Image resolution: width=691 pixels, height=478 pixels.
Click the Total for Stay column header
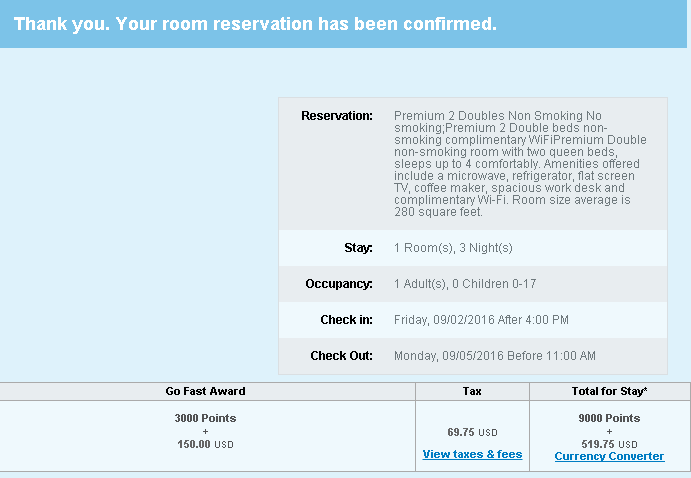pos(610,391)
